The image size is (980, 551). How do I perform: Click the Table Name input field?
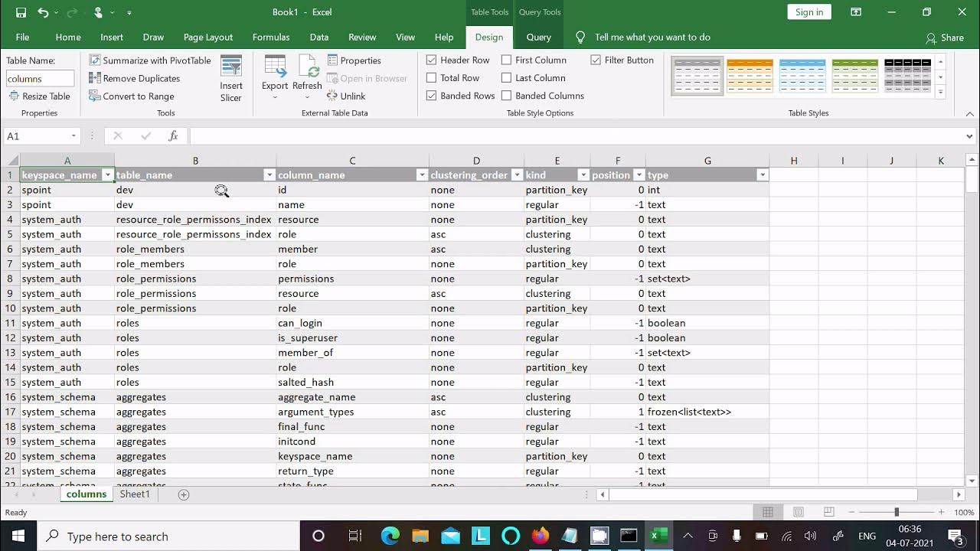[40, 78]
